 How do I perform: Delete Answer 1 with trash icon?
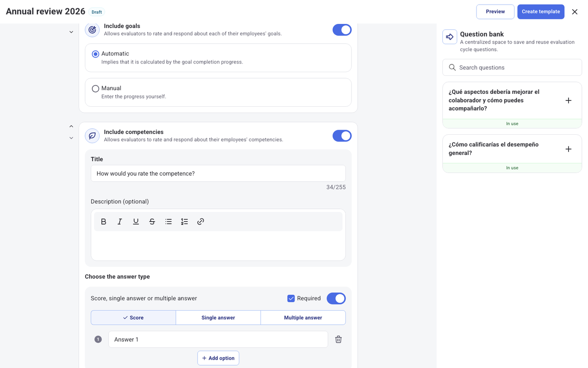point(339,339)
